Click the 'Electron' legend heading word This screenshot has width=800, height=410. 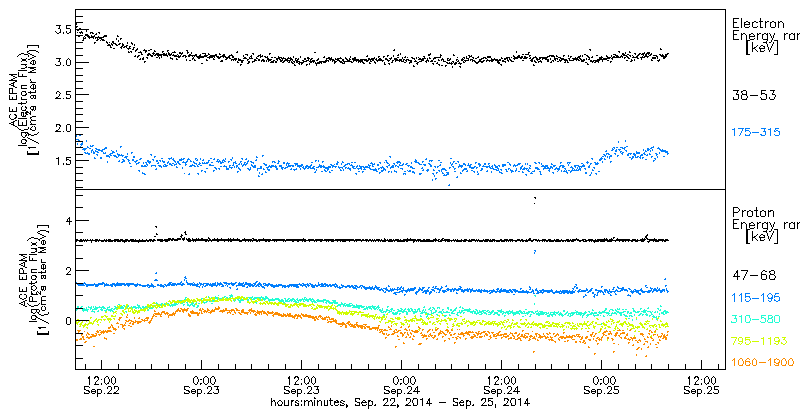pyautogui.click(x=758, y=23)
